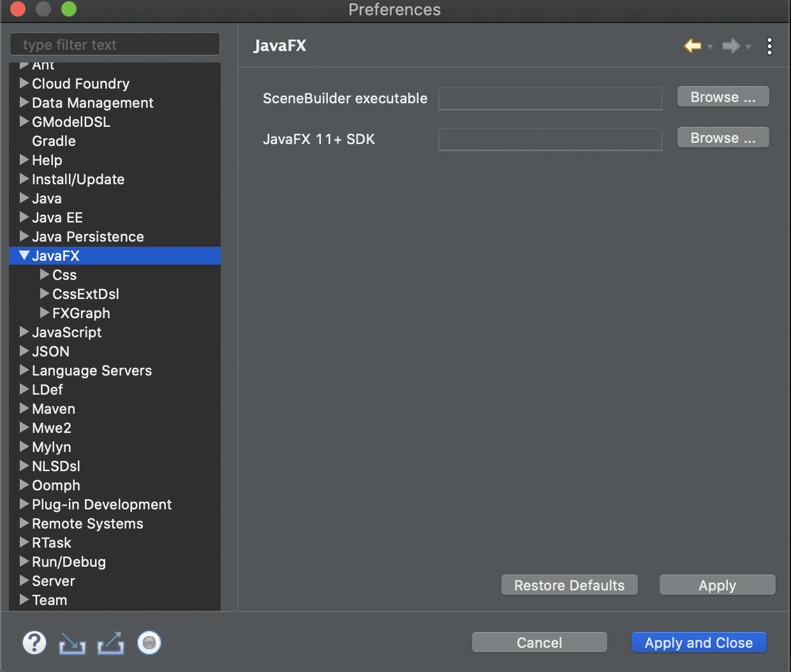Click the JavaFX 11+ SDK path field
This screenshot has width=791, height=672.
551,140
